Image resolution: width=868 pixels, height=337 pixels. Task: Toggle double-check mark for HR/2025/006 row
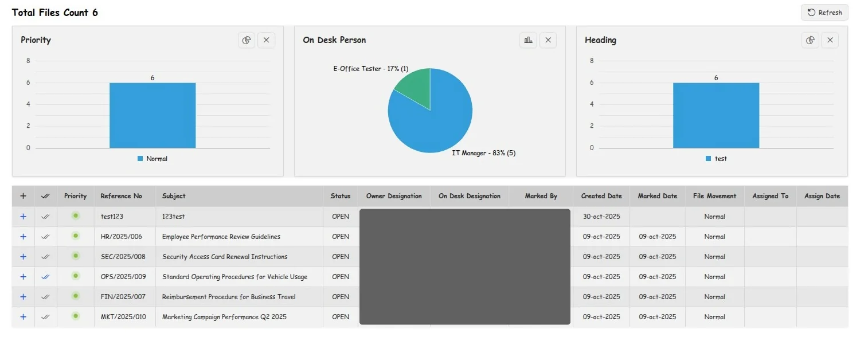(45, 237)
